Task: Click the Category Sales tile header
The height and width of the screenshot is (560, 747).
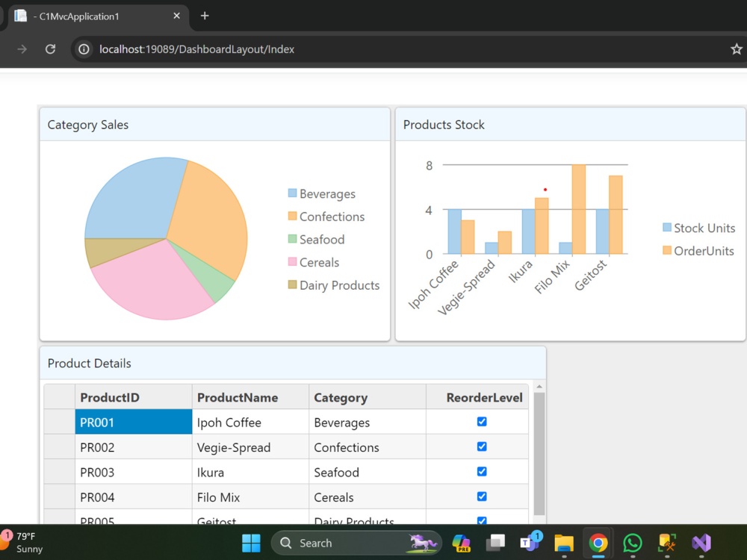Action: point(215,124)
